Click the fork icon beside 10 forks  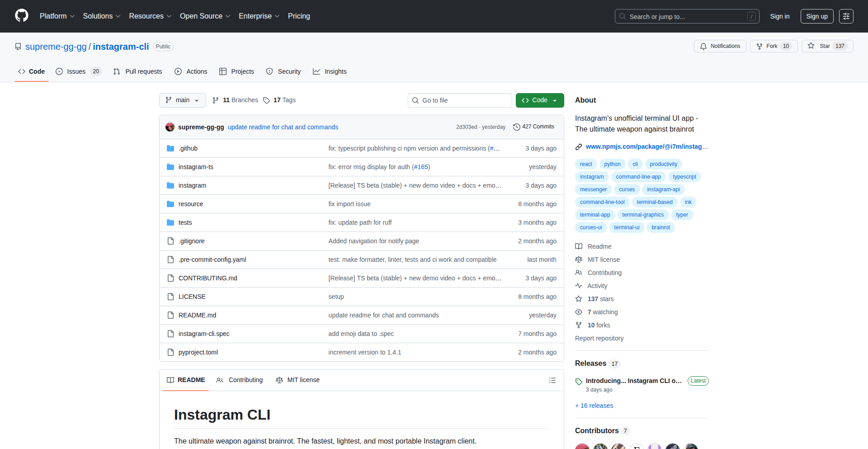[579, 325]
